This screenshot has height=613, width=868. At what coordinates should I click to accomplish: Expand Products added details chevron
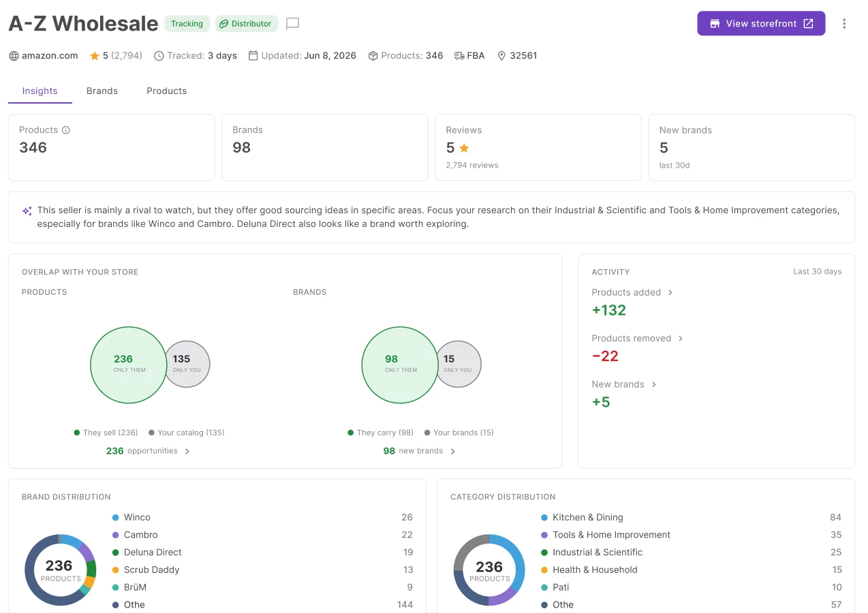[670, 293]
